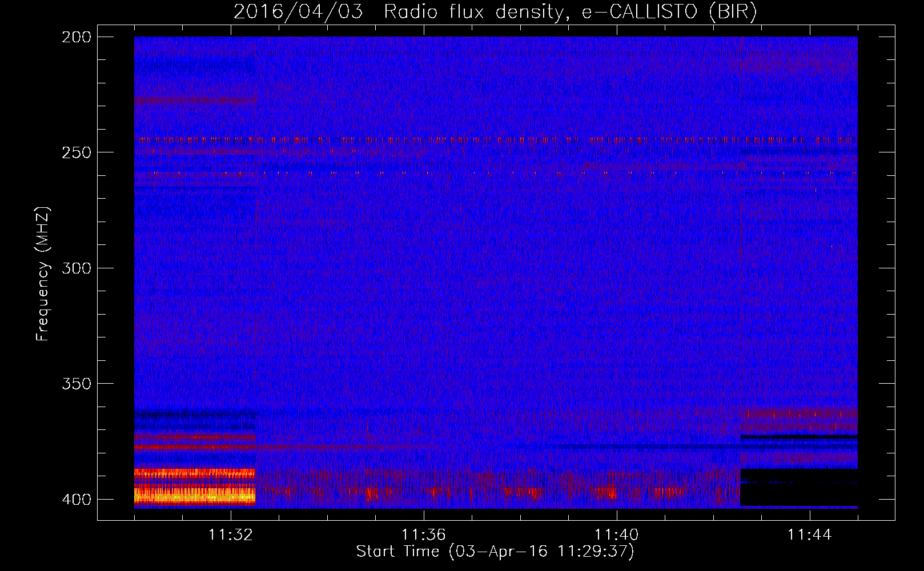The image size is (924, 571).
Task: Click the '11:32' time axis label
Action: coord(231,534)
